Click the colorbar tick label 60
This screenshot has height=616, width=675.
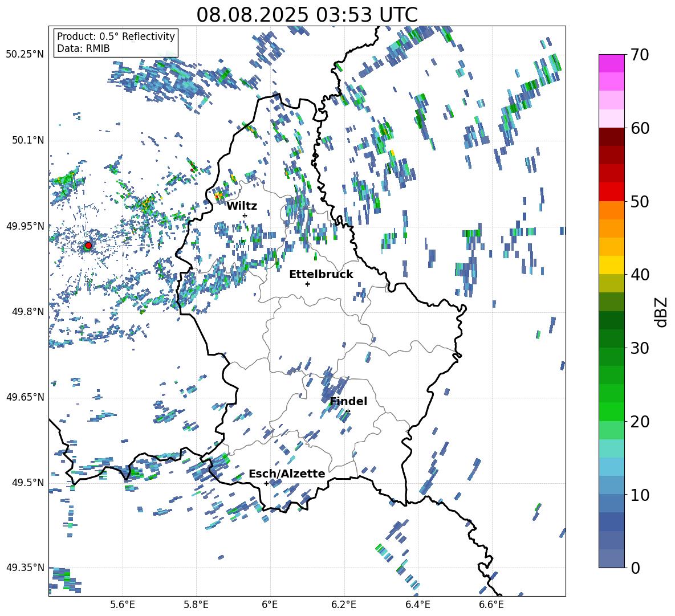coord(640,128)
